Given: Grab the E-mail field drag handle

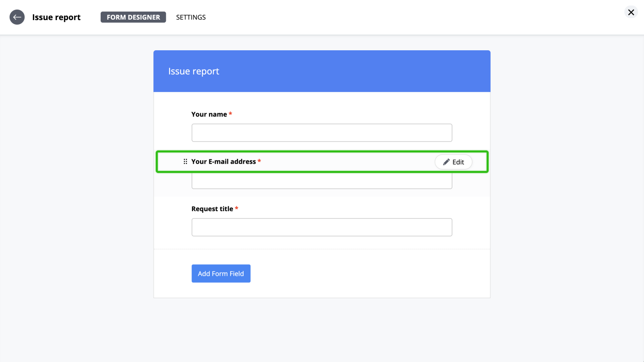Looking at the screenshot, I should pos(185,162).
